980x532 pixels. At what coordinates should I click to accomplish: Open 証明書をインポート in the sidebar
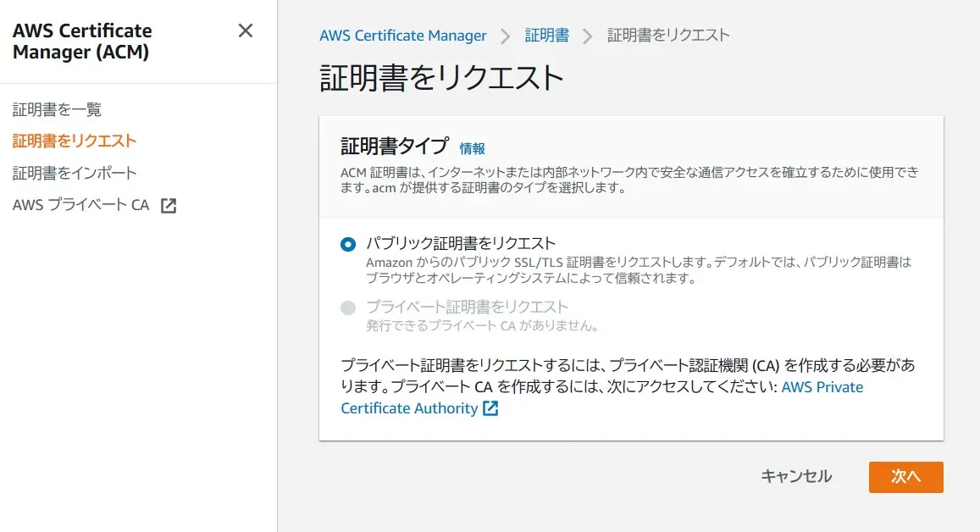click(75, 173)
